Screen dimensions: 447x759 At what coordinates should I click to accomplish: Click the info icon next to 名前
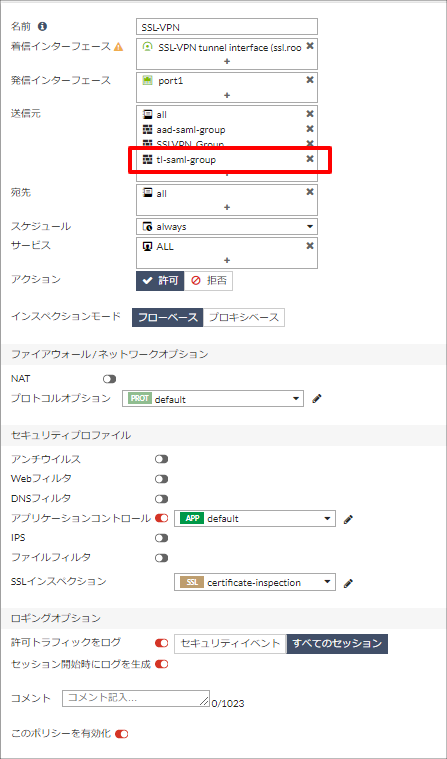click(x=42, y=26)
